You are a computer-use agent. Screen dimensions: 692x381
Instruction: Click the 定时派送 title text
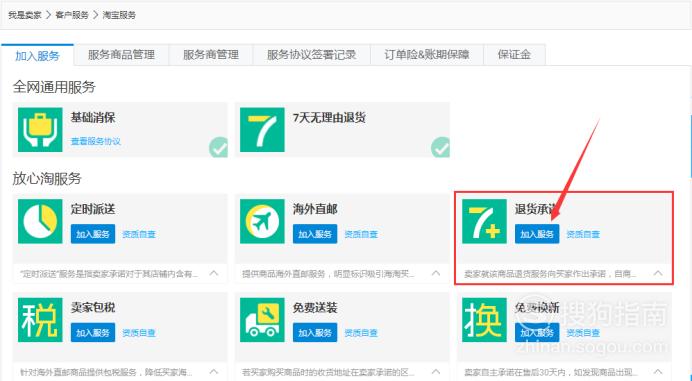pyautogui.click(x=93, y=209)
